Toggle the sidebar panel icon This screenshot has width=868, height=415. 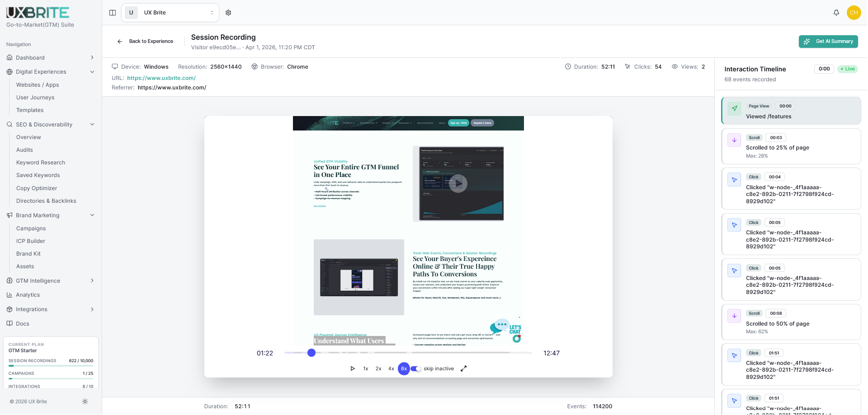point(113,13)
